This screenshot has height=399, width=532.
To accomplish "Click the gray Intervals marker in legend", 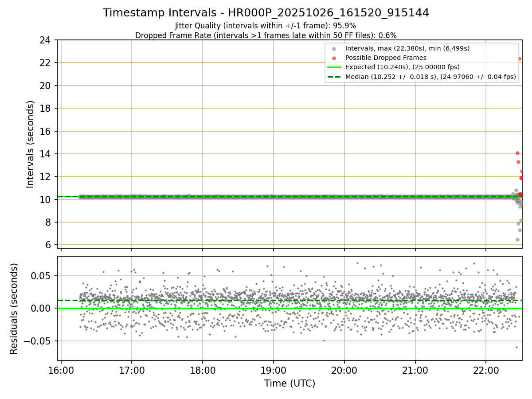I will click(x=334, y=49).
